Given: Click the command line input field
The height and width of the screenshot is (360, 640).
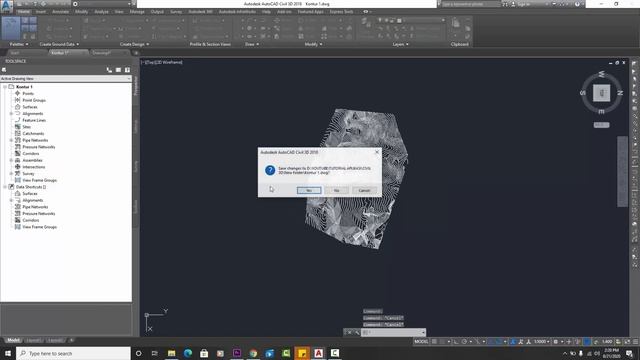Looking at the screenshot, I should [x=393, y=332].
